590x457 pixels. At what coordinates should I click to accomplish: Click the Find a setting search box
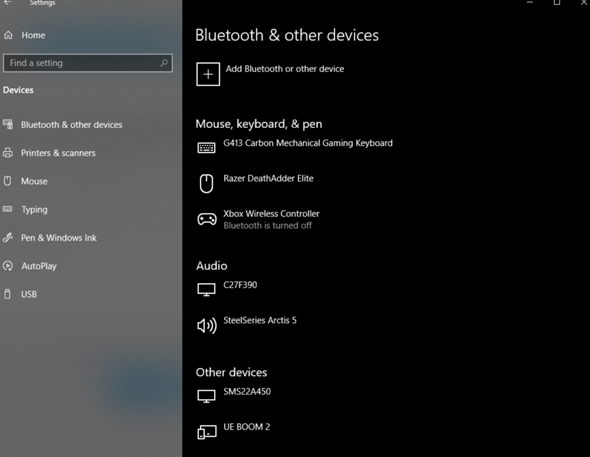click(88, 63)
